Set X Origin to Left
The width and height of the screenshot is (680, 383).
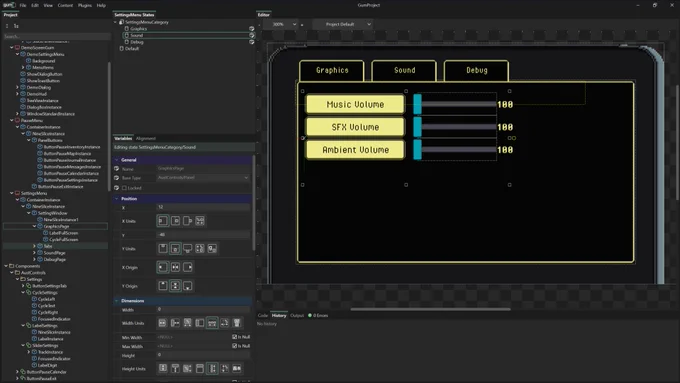(x=163, y=267)
